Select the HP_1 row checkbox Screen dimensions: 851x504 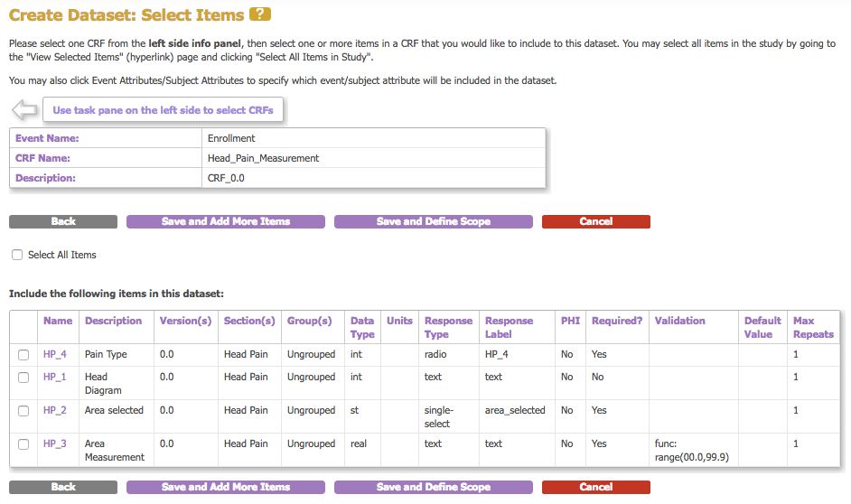coord(23,378)
